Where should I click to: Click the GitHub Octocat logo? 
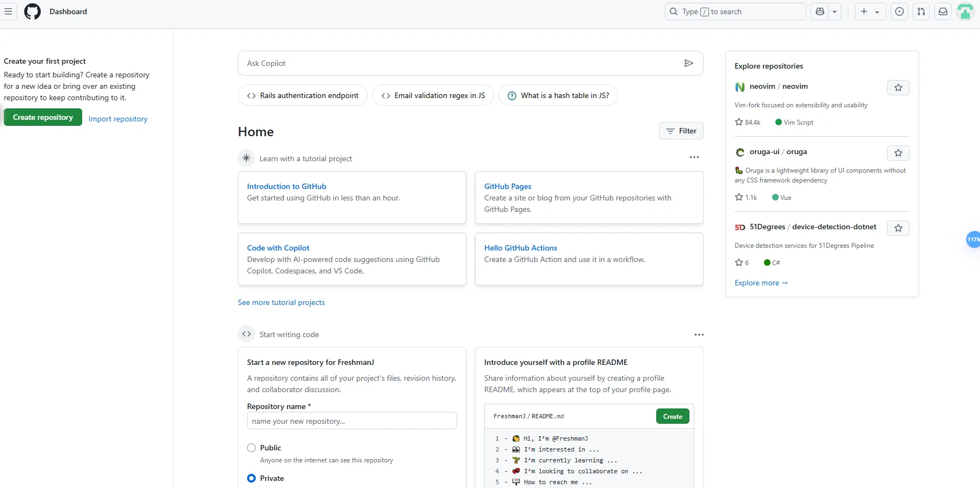(x=33, y=11)
